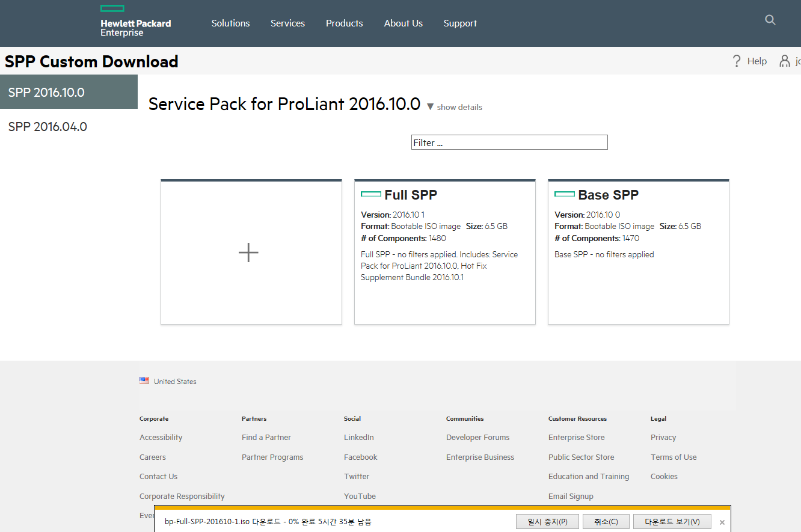Click Service Pack for ProLiant 2016.10.0 title
Screen dimensions: 801x532
pos(284,104)
